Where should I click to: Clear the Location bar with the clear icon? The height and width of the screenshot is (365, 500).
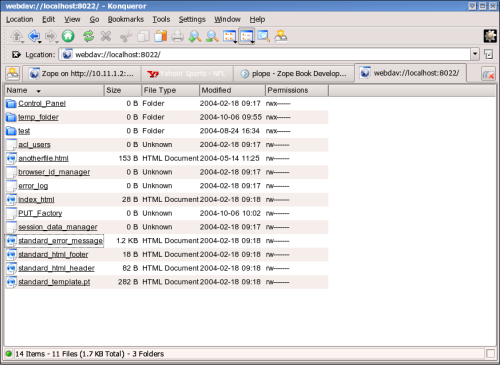point(16,54)
